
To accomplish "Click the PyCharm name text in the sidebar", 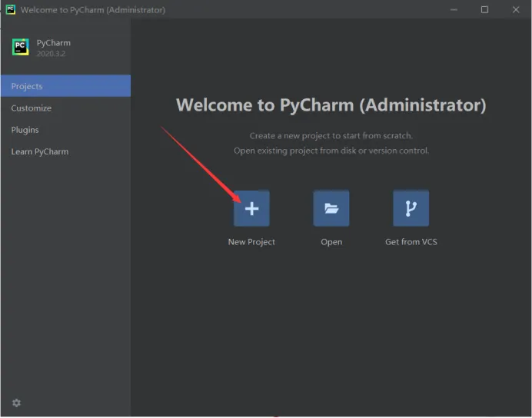I will point(54,43).
